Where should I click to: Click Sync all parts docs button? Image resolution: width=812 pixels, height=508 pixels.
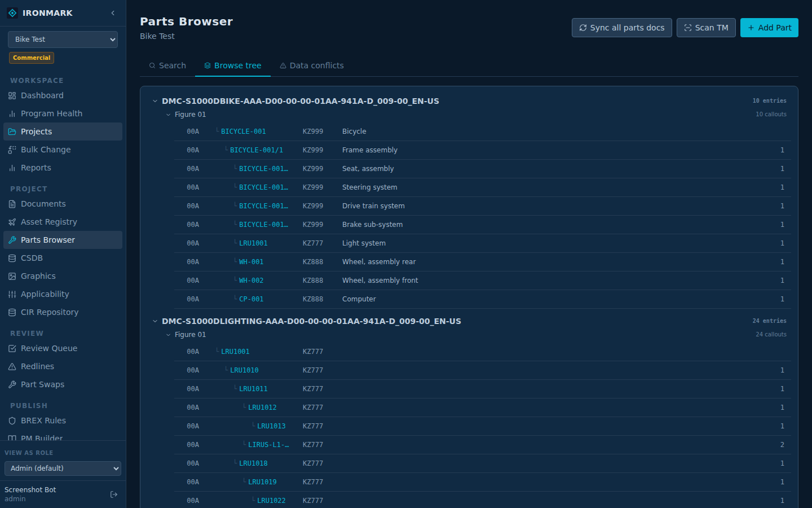point(622,28)
